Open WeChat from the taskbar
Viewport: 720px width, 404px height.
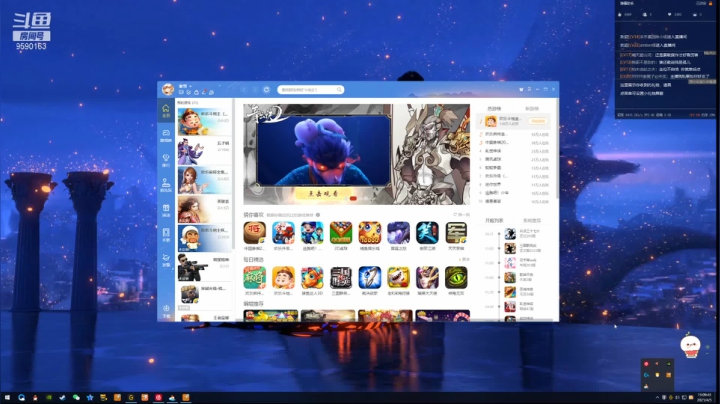click(x=76, y=398)
